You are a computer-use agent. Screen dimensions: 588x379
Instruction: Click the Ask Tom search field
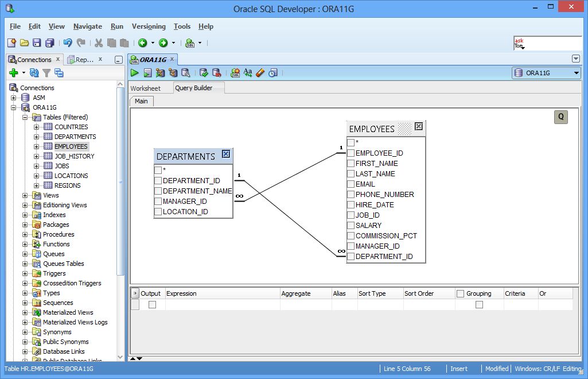point(547,43)
